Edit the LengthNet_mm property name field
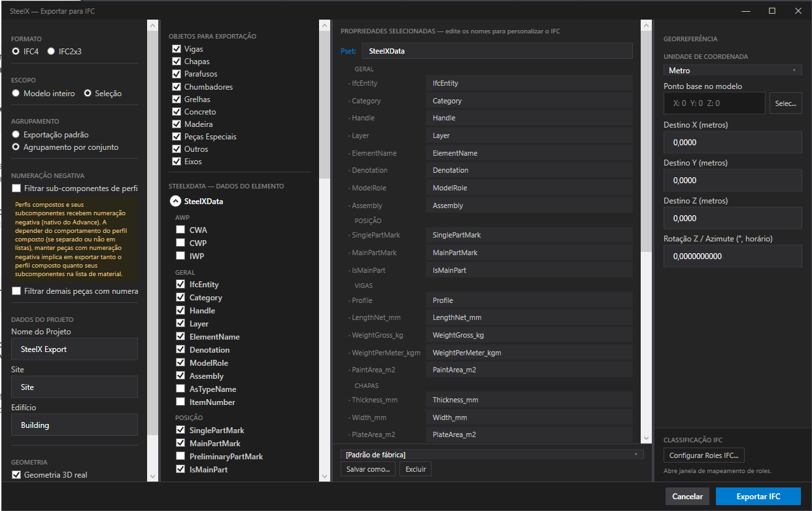 (x=529, y=317)
